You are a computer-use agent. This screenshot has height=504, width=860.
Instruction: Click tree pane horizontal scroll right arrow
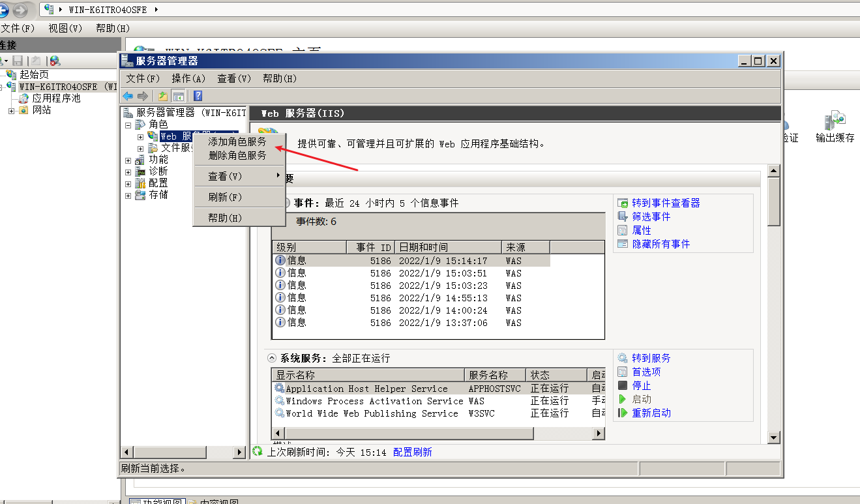(x=240, y=452)
